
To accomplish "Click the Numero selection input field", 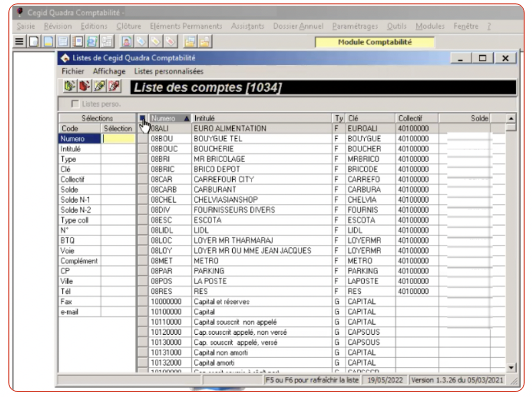I will pyautogui.click(x=119, y=139).
